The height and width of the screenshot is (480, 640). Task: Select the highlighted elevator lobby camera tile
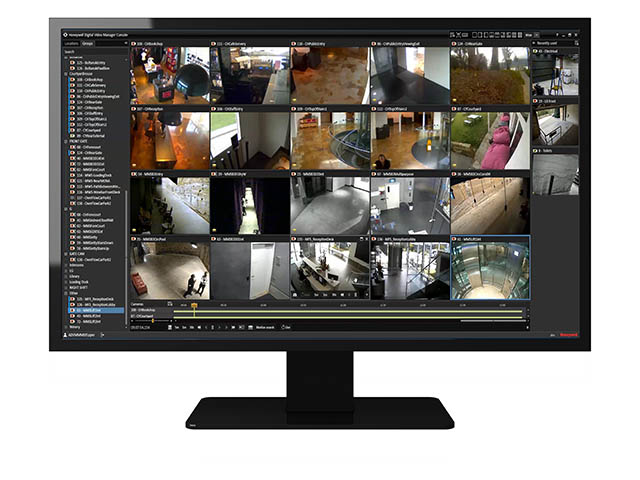click(489, 273)
